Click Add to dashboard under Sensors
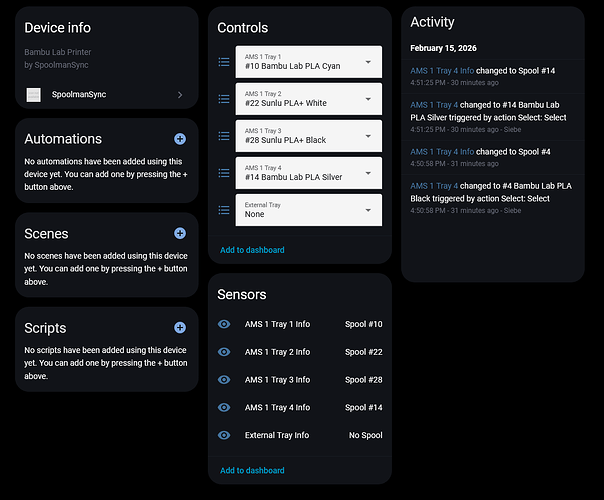 coord(252,470)
